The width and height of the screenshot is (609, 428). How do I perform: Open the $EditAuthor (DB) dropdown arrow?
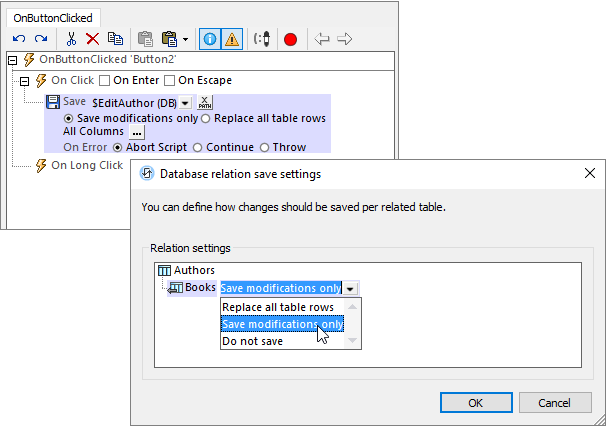(186, 102)
